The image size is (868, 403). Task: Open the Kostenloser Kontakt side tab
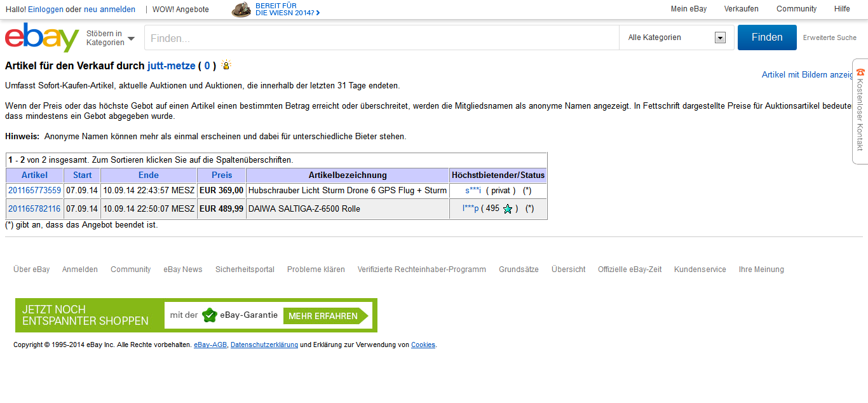860,111
